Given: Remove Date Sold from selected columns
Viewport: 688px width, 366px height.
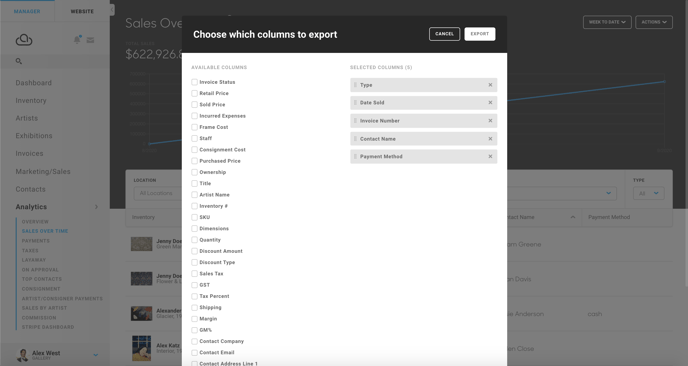Looking at the screenshot, I should 490,103.
